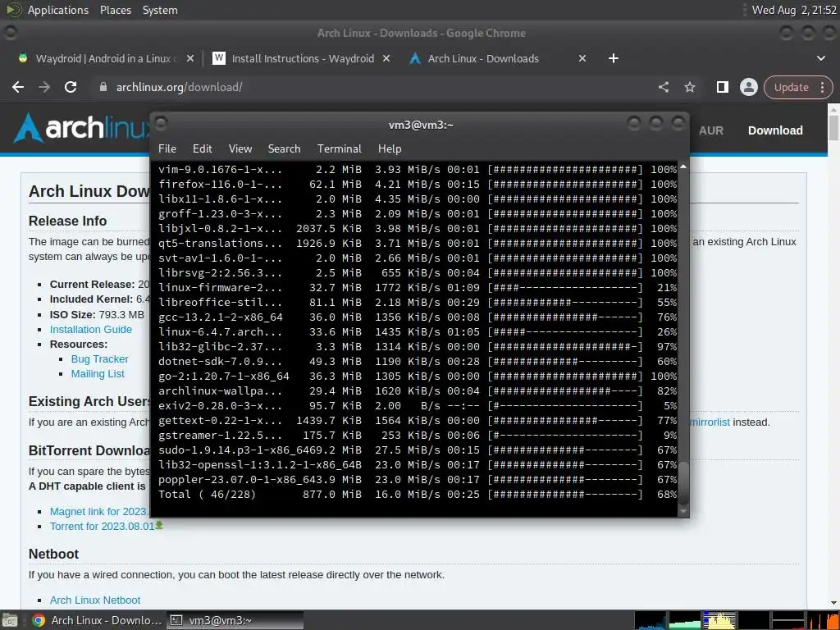The width and height of the screenshot is (840, 630).
Task: Open the Places menu in top panel
Action: [x=116, y=10]
